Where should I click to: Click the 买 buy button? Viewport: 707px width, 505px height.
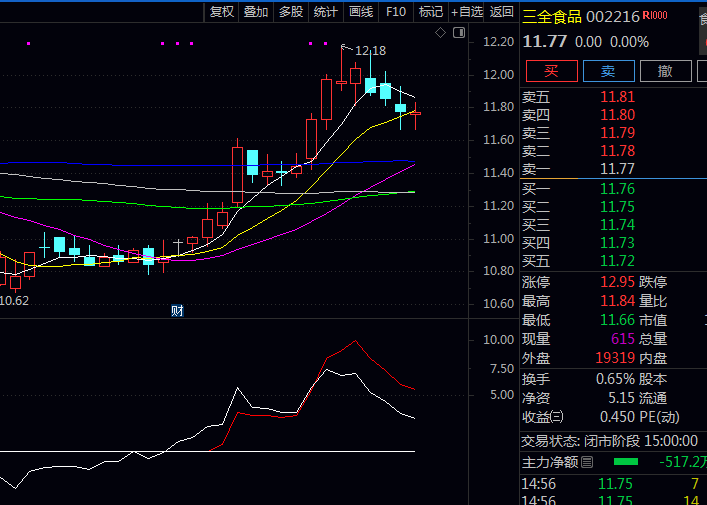(x=550, y=71)
